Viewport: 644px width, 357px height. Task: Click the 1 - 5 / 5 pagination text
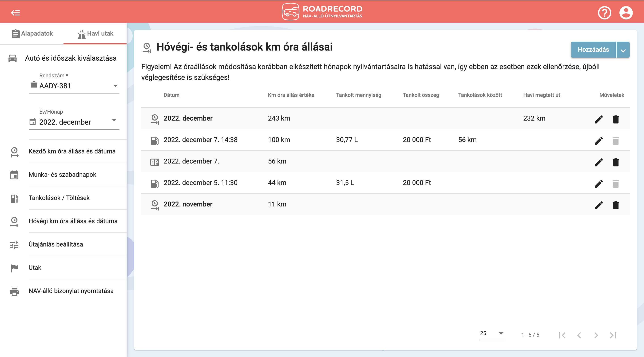(x=530, y=335)
